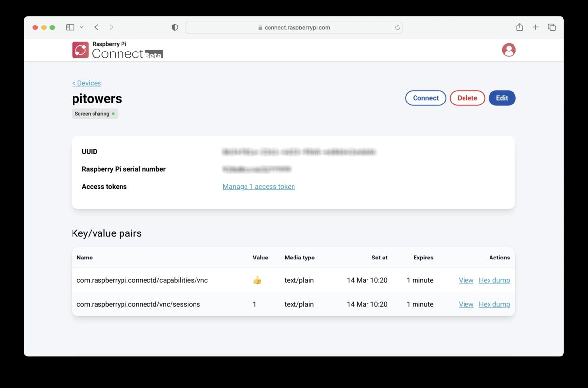Minimize window with yellow button
Viewport: 588px width, 388px height.
44,27
